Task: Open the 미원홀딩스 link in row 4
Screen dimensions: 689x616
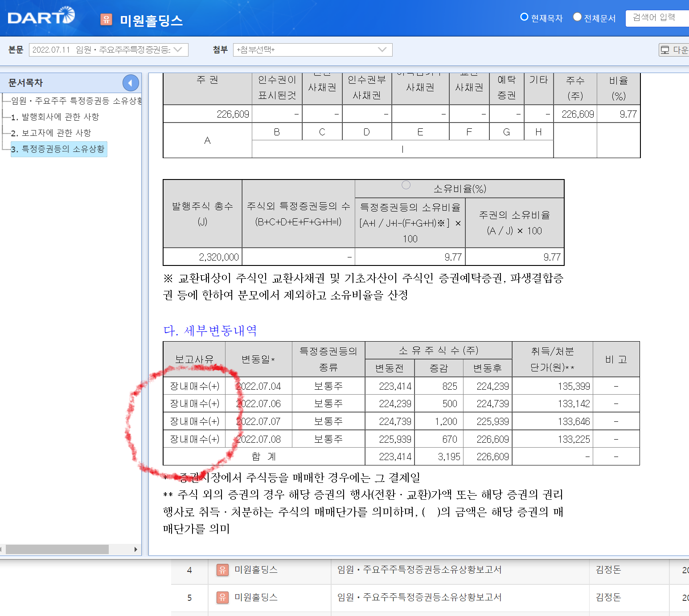Action: point(256,570)
